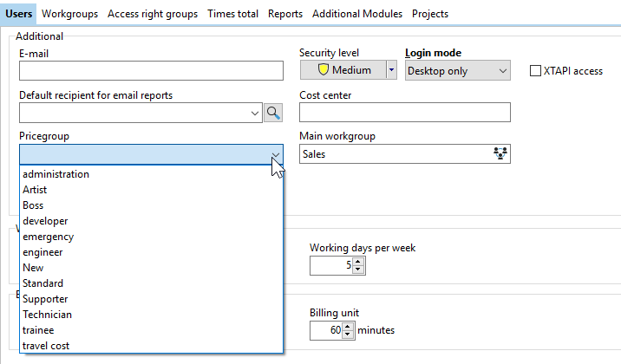621x364 pixels.
Task: Click the Medium security level shield button
Action: (x=343, y=70)
